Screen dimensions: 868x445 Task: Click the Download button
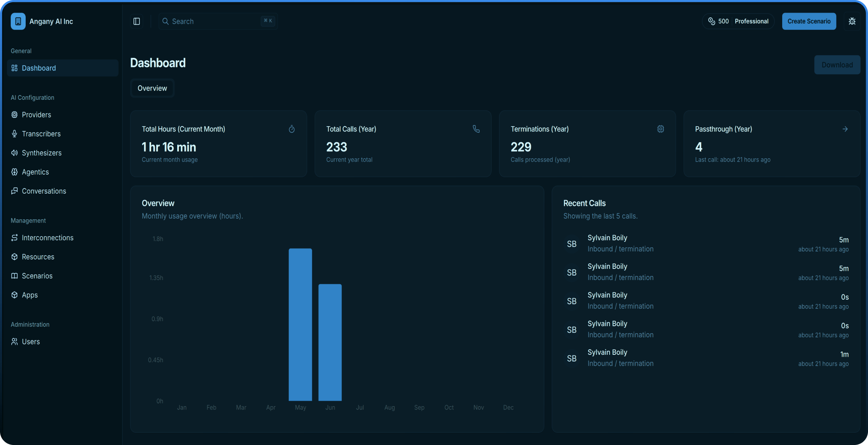pos(837,65)
